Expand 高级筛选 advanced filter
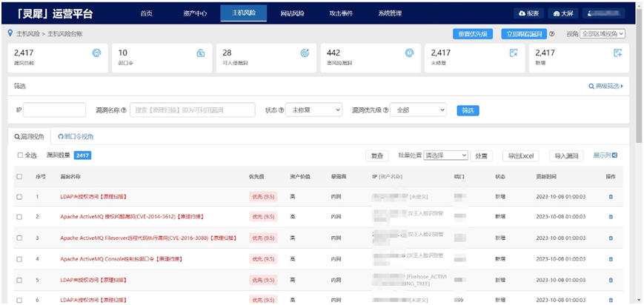Screen dimensions: 644x305 (605, 86)
